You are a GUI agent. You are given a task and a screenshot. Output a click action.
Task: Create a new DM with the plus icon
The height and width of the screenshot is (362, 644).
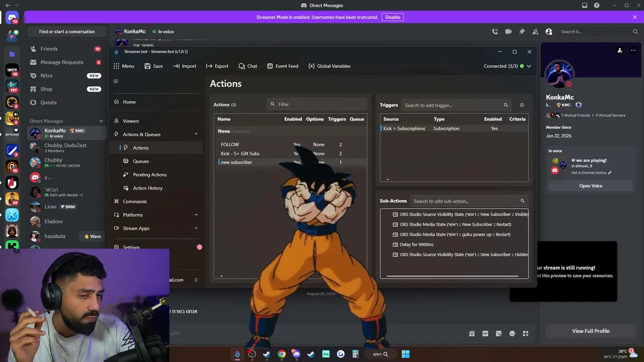coord(101,121)
